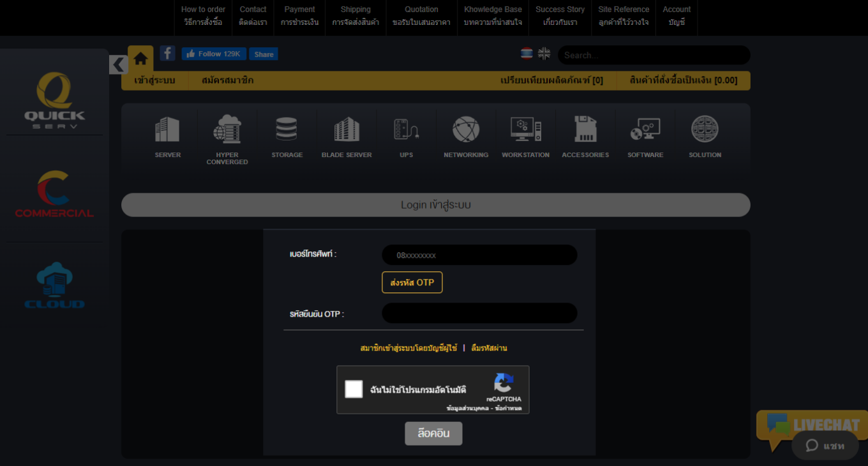This screenshot has width=868, height=466.
Task: Open the Blade Server category icon
Action: coord(347,130)
